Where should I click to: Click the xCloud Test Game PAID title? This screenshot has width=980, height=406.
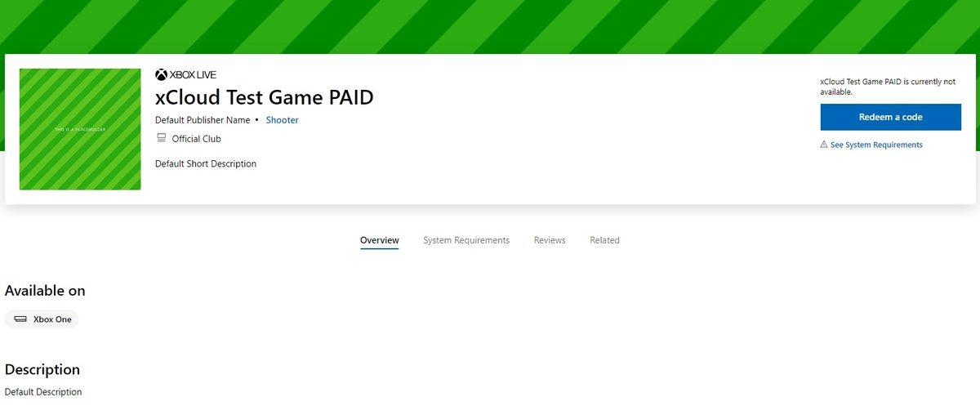tap(264, 97)
